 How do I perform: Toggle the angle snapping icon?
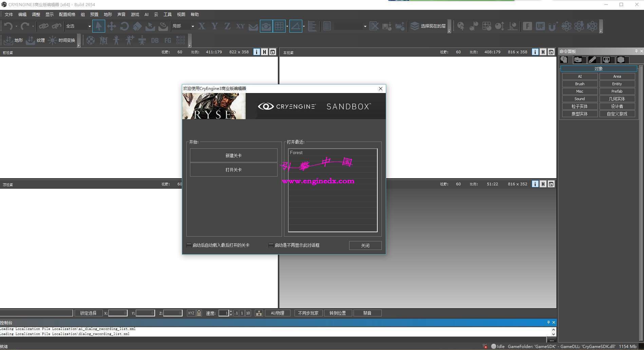(296, 26)
